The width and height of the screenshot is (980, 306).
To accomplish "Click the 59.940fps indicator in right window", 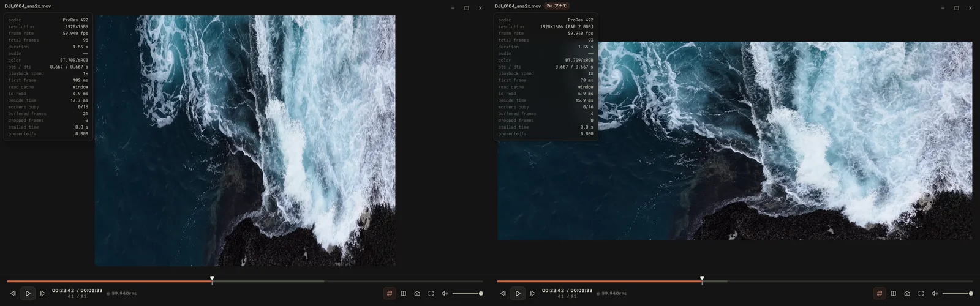I will (612, 294).
